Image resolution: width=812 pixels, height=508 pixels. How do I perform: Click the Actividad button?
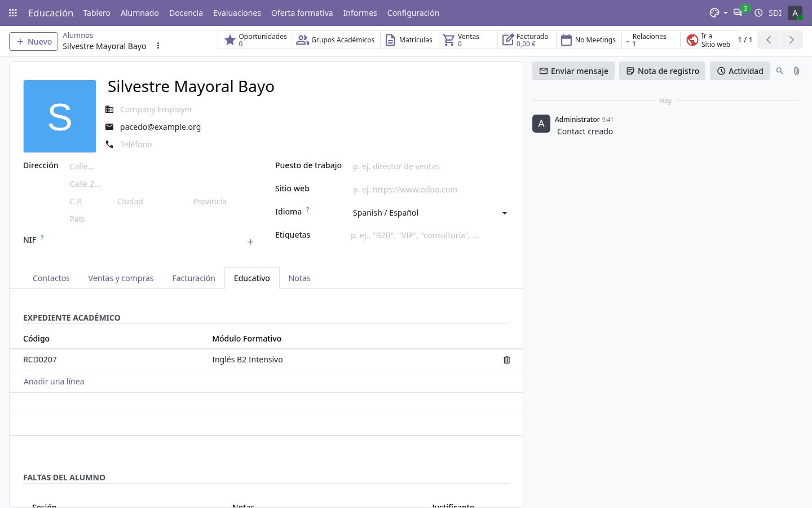[x=740, y=71]
